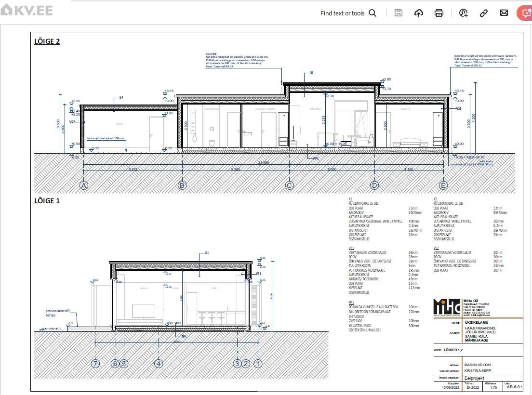Click the LÕIGE 1 section heading
Screen dimensions: 532x395
(47, 201)
